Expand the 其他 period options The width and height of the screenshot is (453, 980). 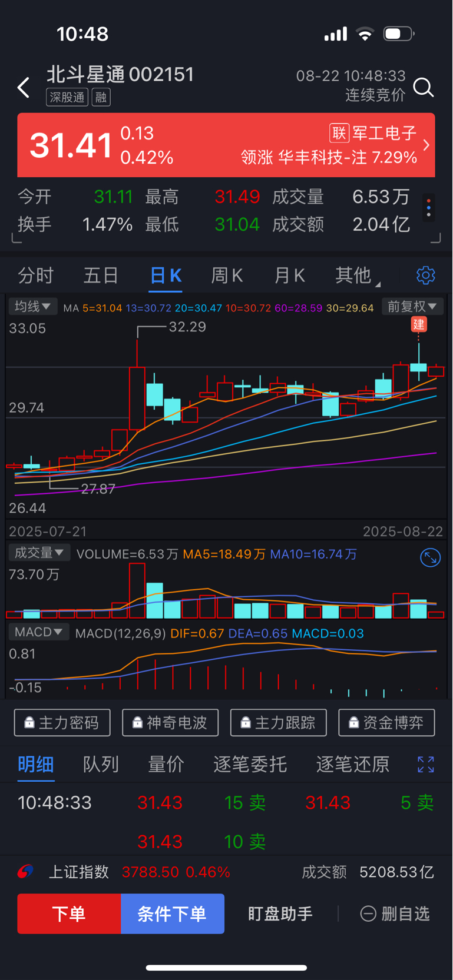(357, 275)
